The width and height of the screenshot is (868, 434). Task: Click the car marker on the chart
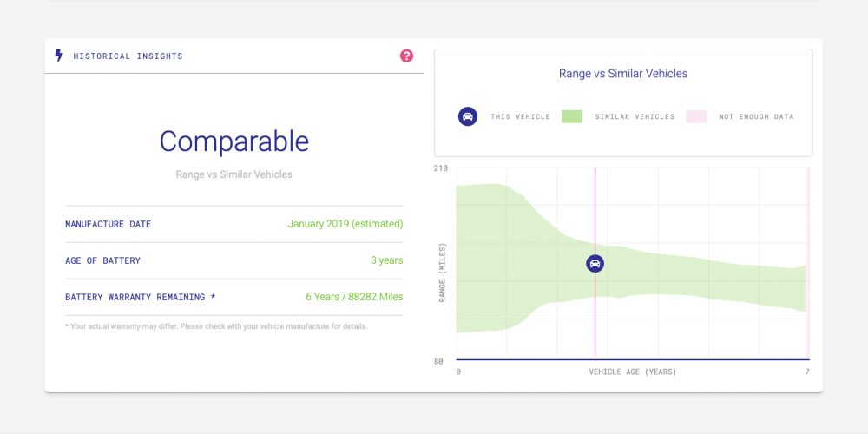(x=595, y=263)
